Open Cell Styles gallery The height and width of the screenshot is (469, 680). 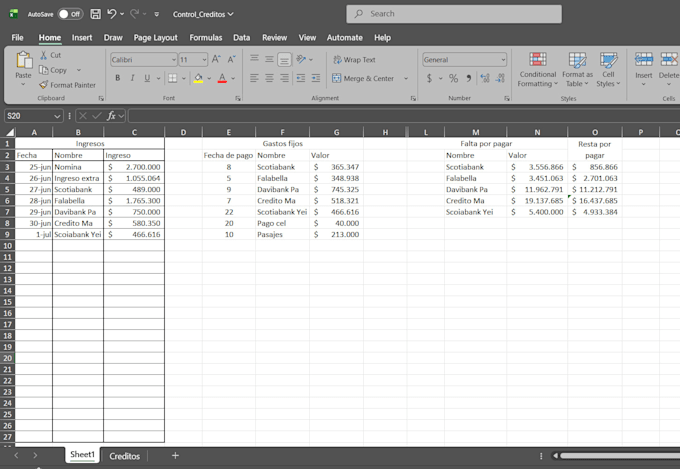click(x=608, y=69)
